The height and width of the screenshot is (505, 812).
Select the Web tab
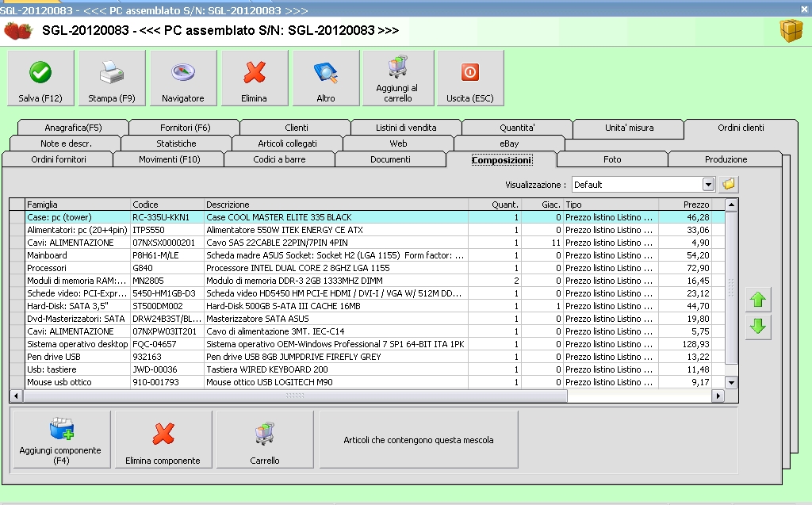[398, 143]
